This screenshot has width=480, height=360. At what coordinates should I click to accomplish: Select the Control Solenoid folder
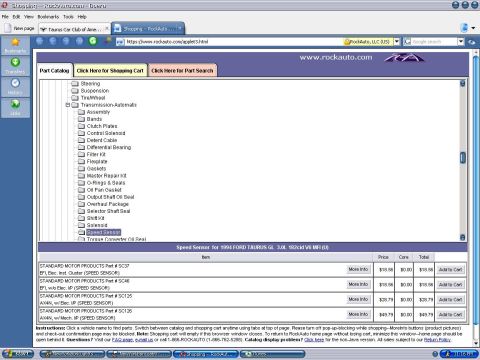[106, 133]
